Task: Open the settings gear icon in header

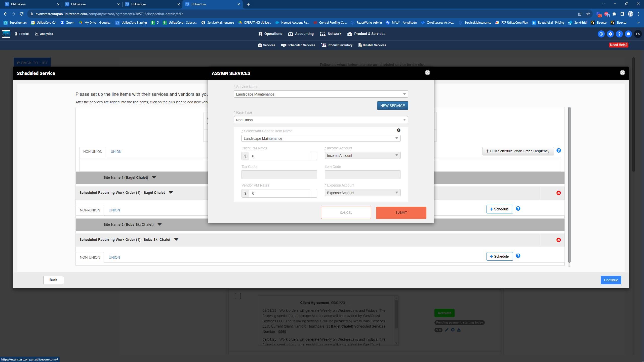Action: click(610, 34)
